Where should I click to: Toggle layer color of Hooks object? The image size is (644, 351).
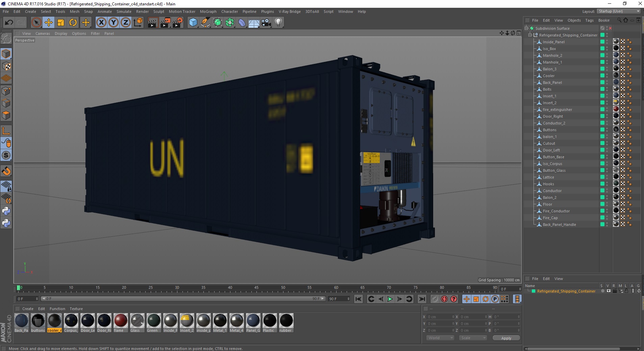tap(602, 184)
